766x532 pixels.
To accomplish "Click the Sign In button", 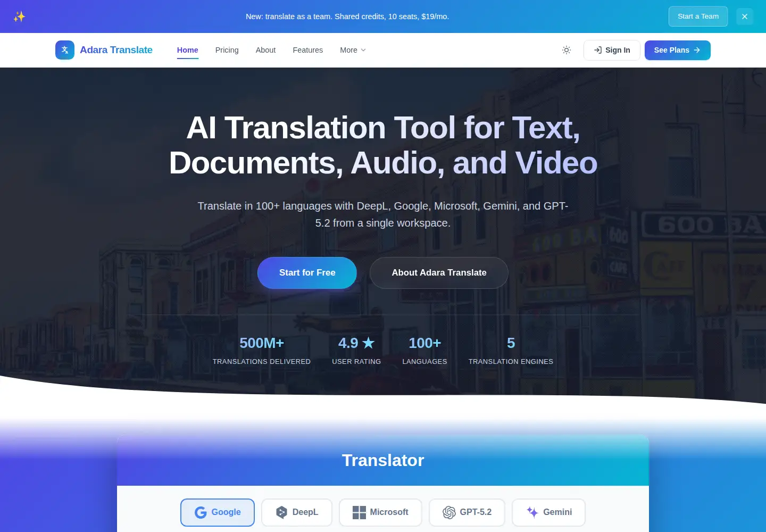I will click(612, 50).
